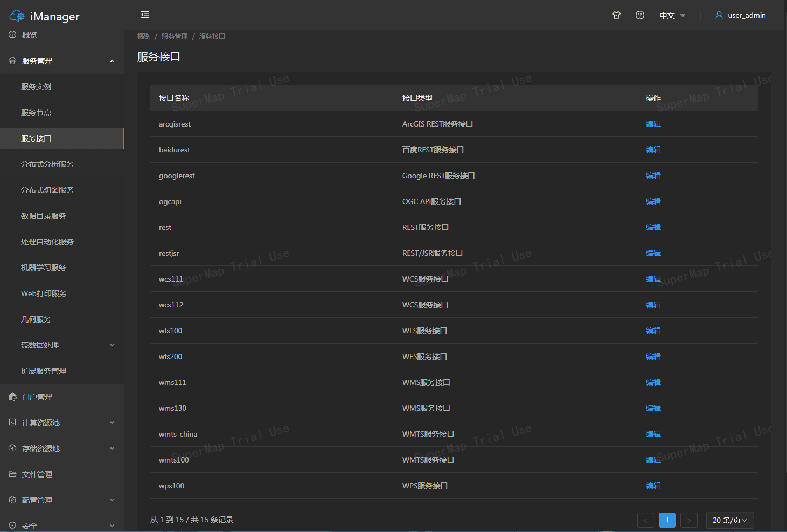
Task: Click 编辑 for wfs200
Action: click(x=653, y=356)
